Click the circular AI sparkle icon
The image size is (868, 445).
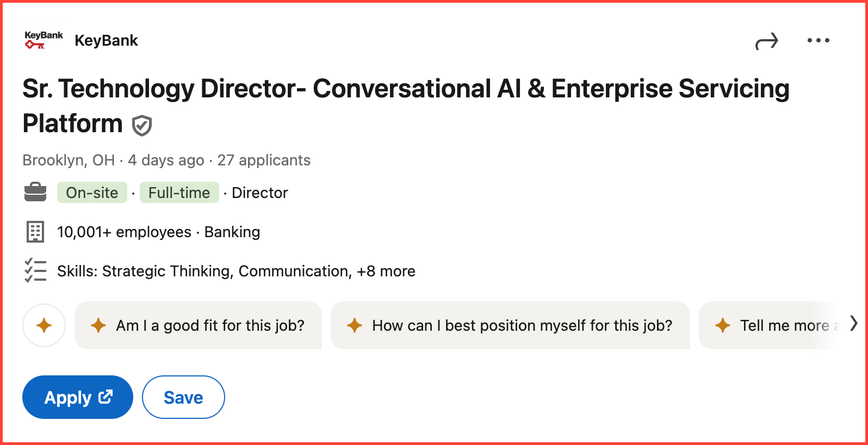(44, 325)
